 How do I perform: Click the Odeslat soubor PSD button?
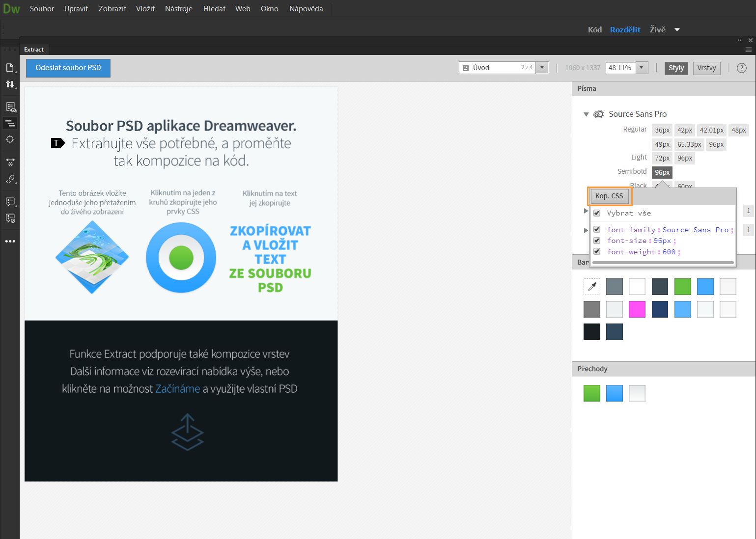coord(68,68)
